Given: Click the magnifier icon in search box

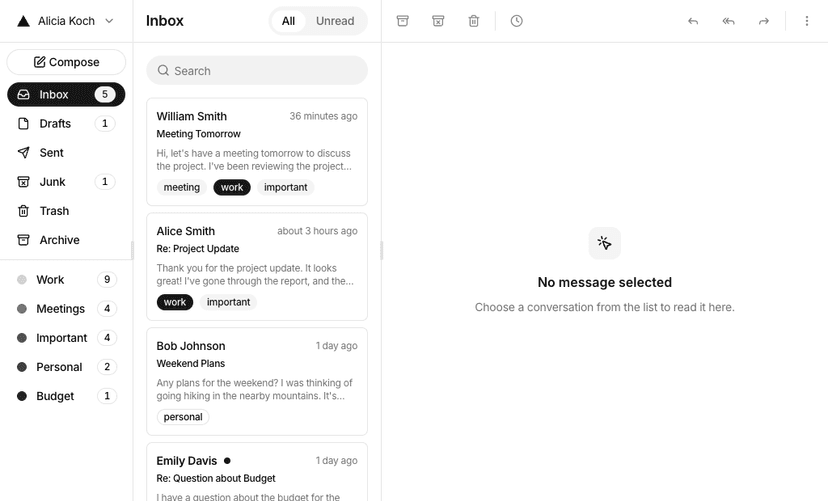Looking at the screenshot, I should pyautogui.click(x=163, y=70).
